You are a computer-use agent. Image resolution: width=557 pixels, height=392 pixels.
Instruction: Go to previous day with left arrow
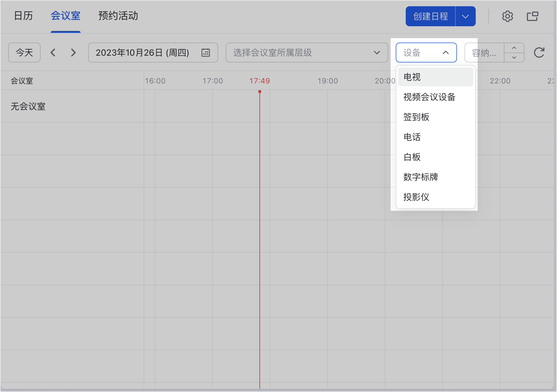(x=53, y=53)
